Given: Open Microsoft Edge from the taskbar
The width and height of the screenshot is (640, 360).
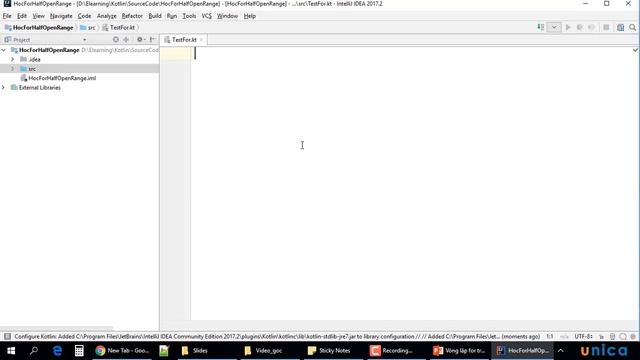Looking at the screenshot, I should [x=57, y=351].
